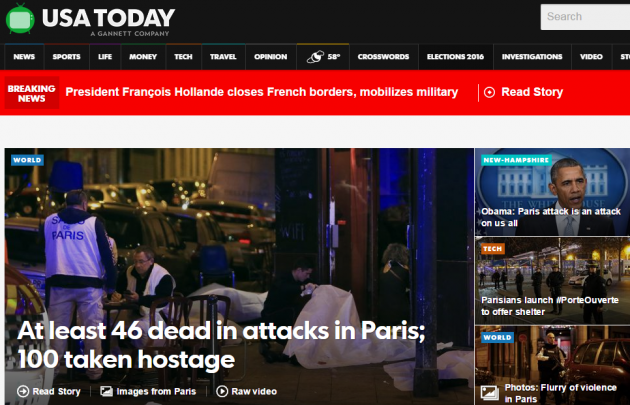Open the Images from Paris picture icon
This screenshot has width=630, height=405.
pyautogui.click(x=106, y=391)
